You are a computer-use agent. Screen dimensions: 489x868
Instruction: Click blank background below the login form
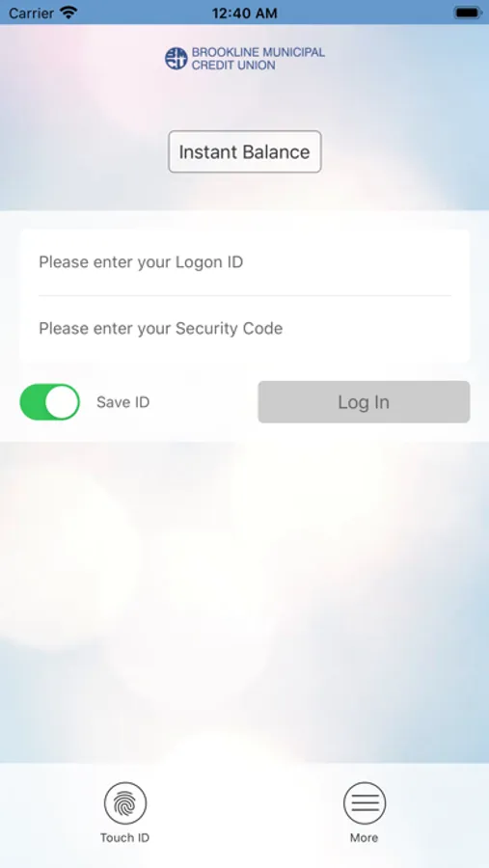click(x=245, y=598)
